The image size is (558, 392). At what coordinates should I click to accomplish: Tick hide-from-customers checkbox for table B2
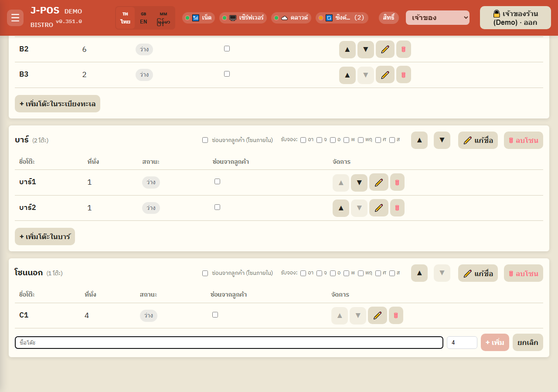pyautogui.click(x=227, y=49)
